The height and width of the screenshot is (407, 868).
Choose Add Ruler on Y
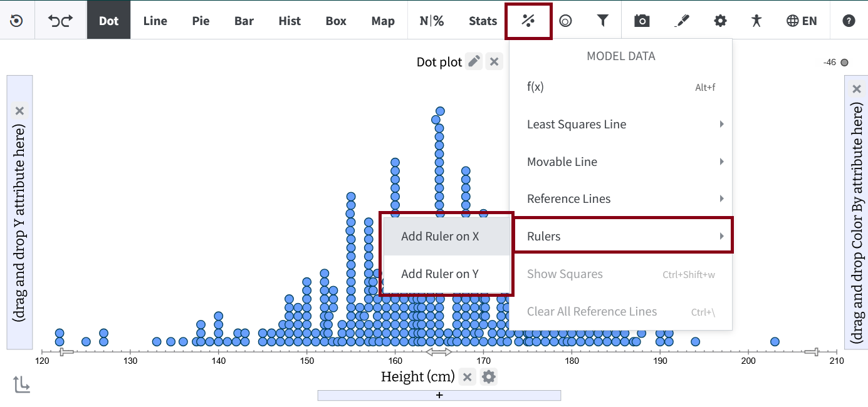[440, 274]
